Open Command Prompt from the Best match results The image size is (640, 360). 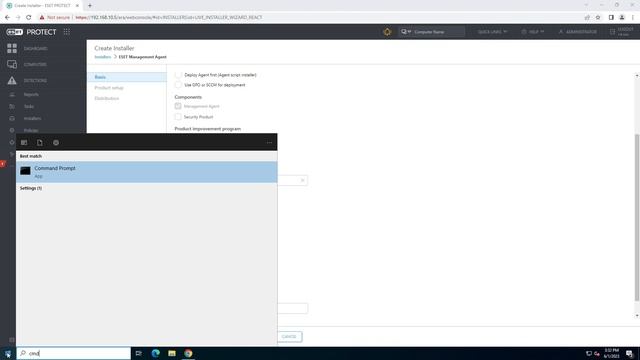click(x=147, y=172)
